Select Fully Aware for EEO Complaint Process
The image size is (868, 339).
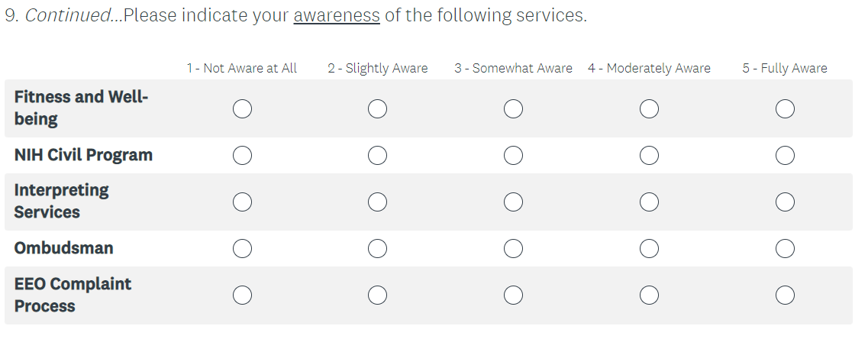pyautogui.click(x=785, y=295)
